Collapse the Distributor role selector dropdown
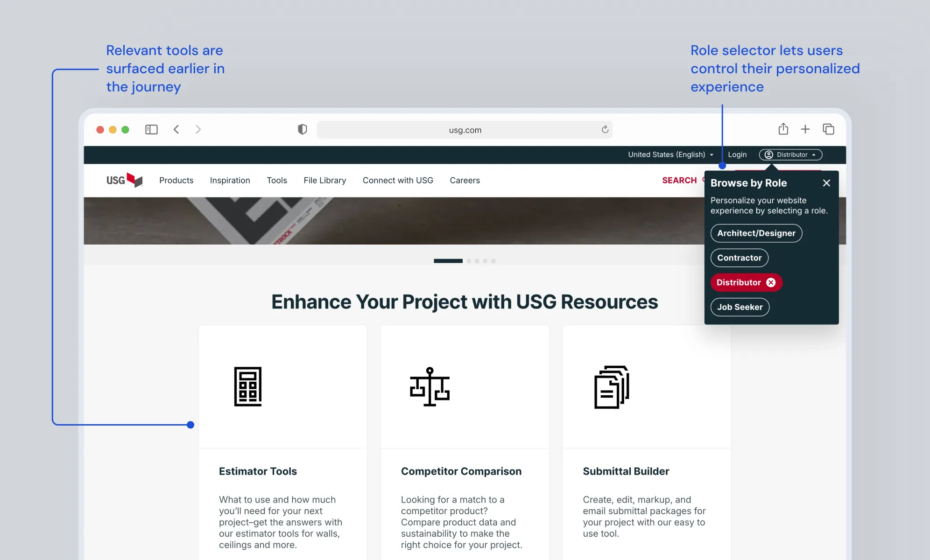The width and height of the screenshot is (930, 560). tap(790, 154)
